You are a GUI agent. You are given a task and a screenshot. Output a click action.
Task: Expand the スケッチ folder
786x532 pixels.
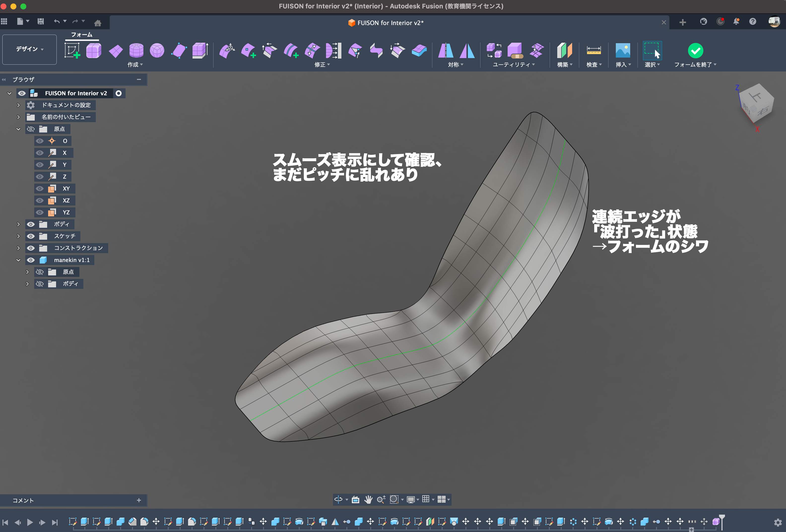[x=18, y=236]
